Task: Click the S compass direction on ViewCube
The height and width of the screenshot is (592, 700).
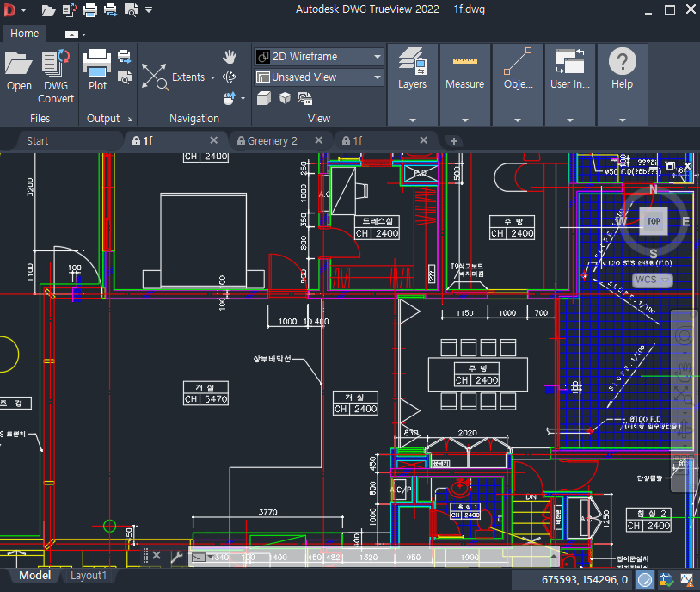Action: [654, 254]
